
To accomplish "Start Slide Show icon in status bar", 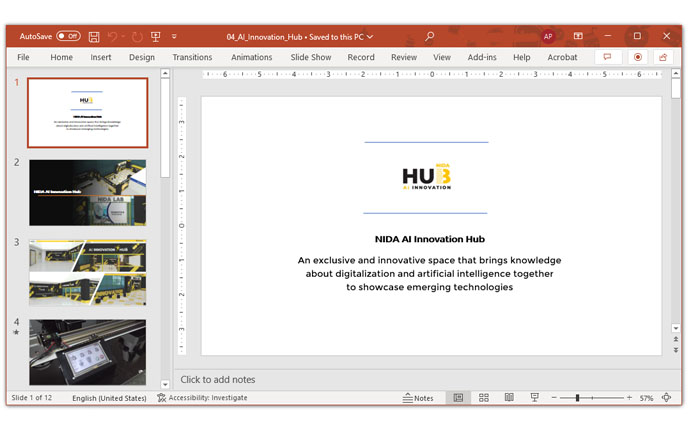I will pyautogui.click(x=534, y=398).
